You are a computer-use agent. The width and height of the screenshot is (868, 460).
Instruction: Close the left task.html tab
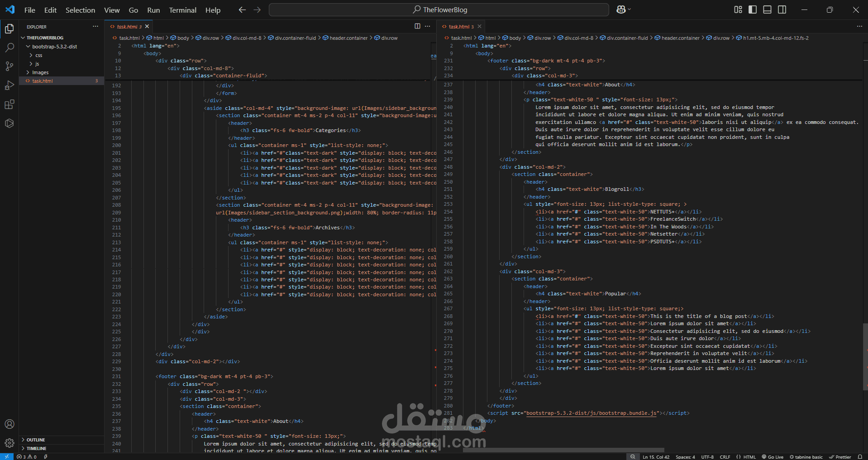[147, 27]
